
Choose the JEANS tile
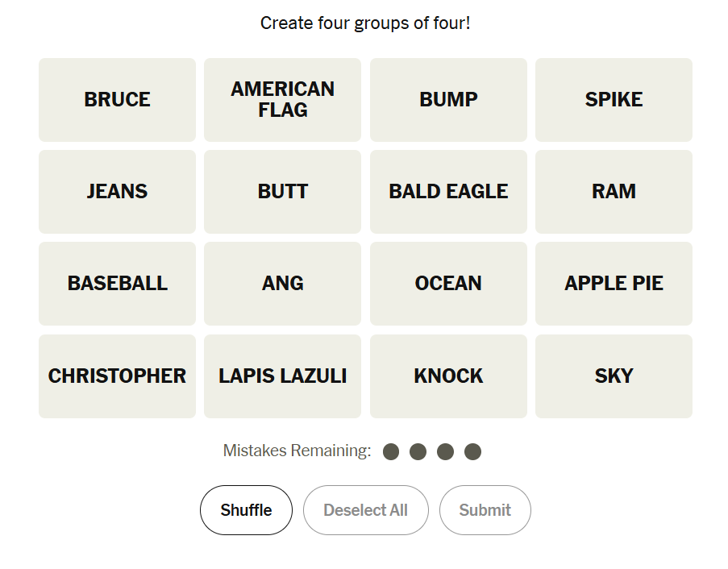pos(117,192)
